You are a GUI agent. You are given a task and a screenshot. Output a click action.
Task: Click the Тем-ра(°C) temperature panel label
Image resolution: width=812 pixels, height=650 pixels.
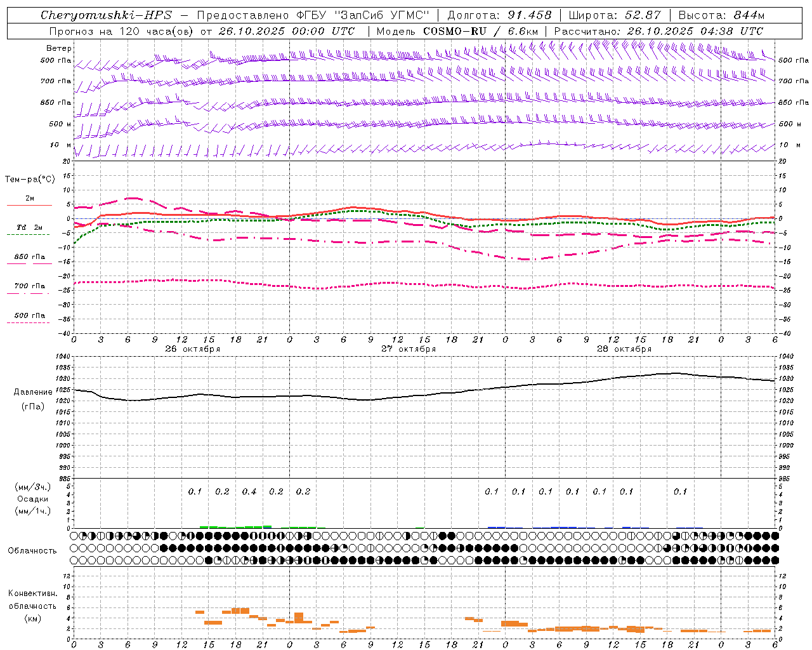(x=30, y=180)
